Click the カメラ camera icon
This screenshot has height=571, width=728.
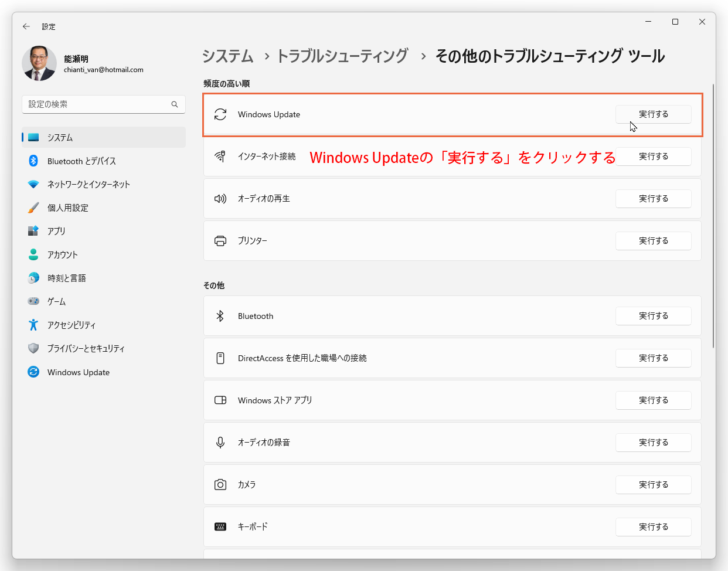220,485
